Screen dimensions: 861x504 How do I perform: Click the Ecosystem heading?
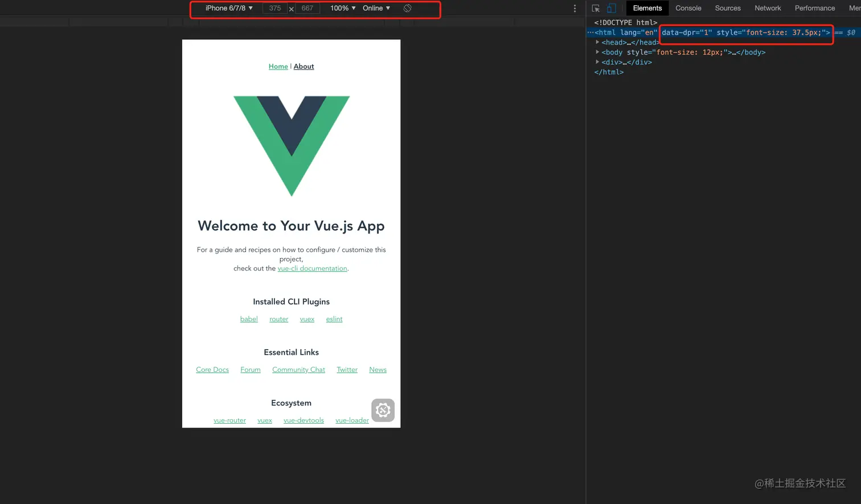point(292,403)
